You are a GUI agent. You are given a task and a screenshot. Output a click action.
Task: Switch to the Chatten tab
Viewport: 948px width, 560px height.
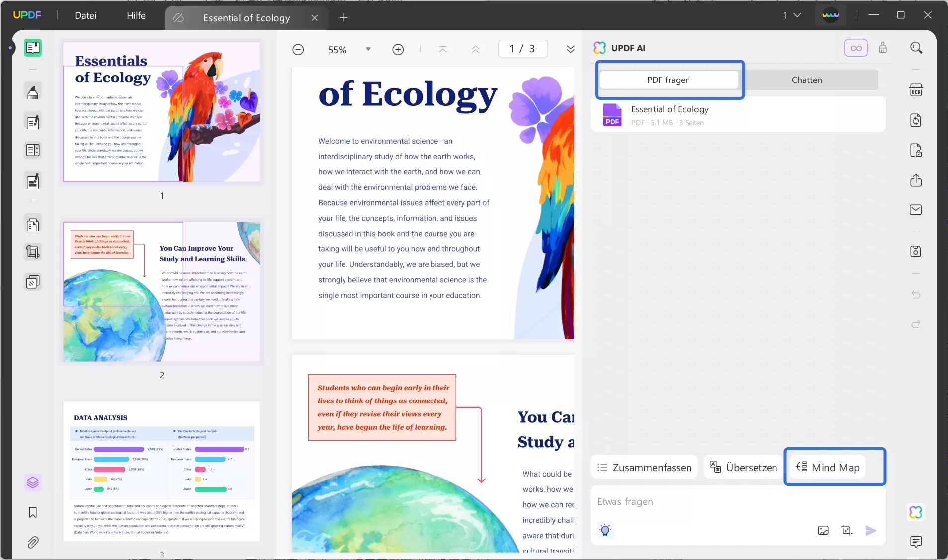[807, 80]
